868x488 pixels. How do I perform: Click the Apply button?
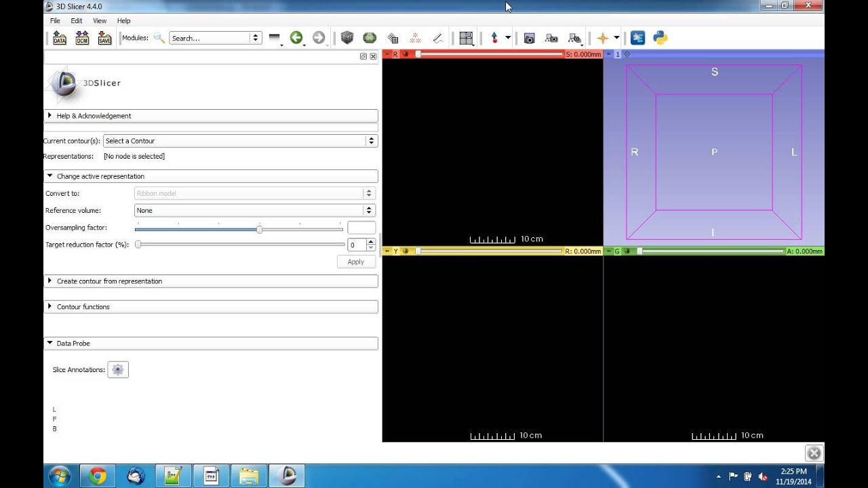pyautogui.click(x=356, y=262)
